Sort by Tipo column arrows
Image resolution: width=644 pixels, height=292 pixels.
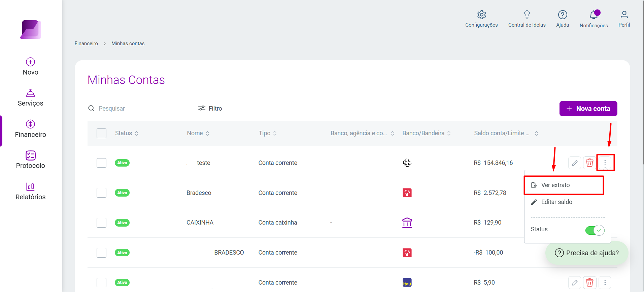(275, 133)
